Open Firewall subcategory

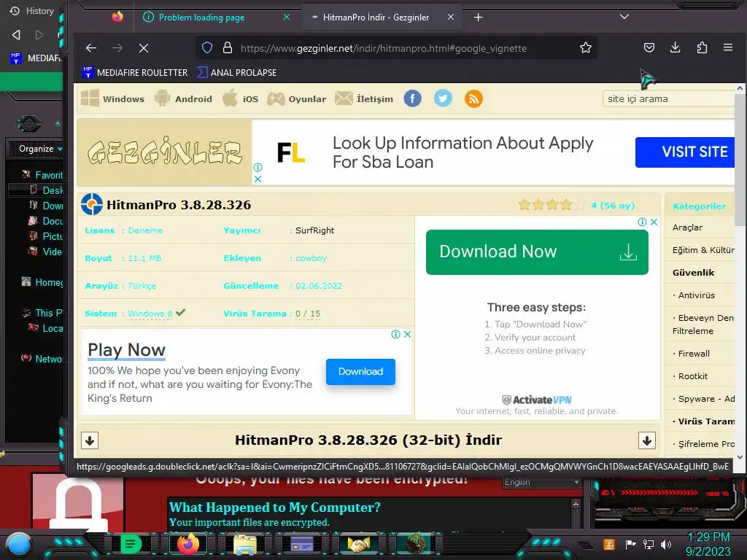click(x=694, y=354)
